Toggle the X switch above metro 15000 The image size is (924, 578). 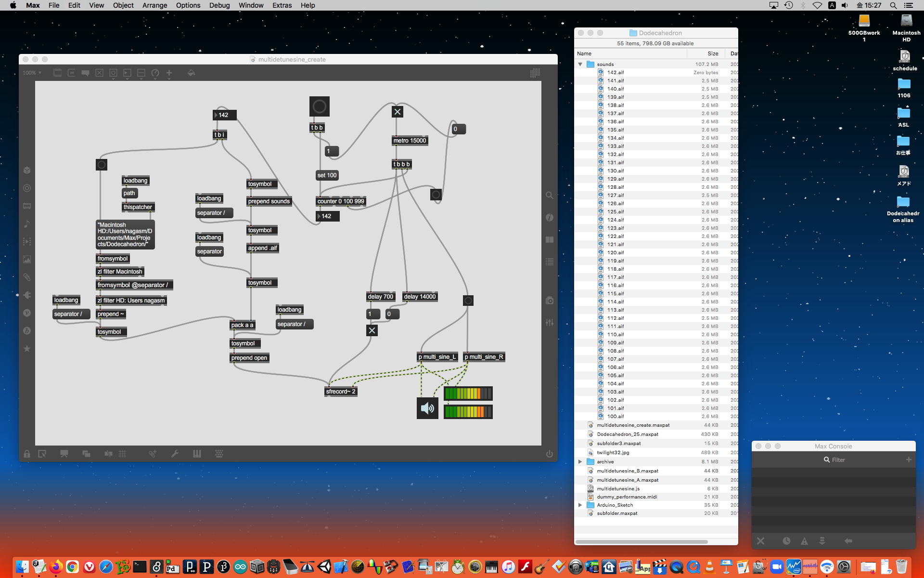(397, 112)
